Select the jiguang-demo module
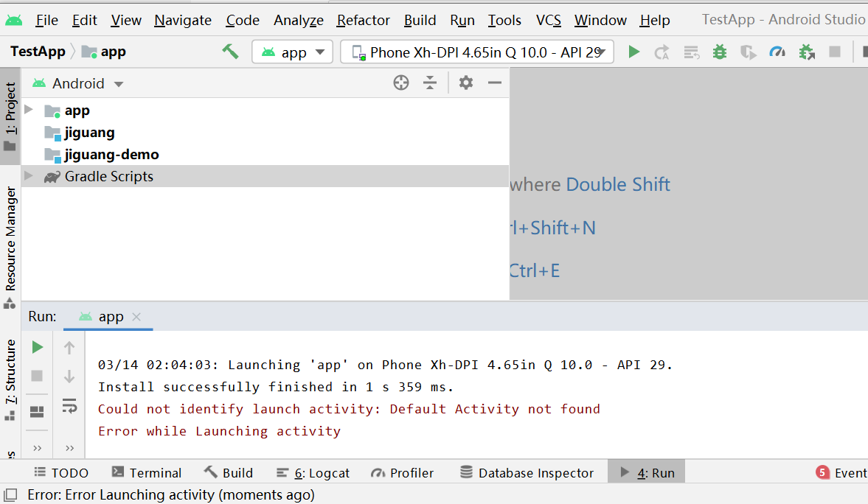868x504 pixels. coord(111,154)
